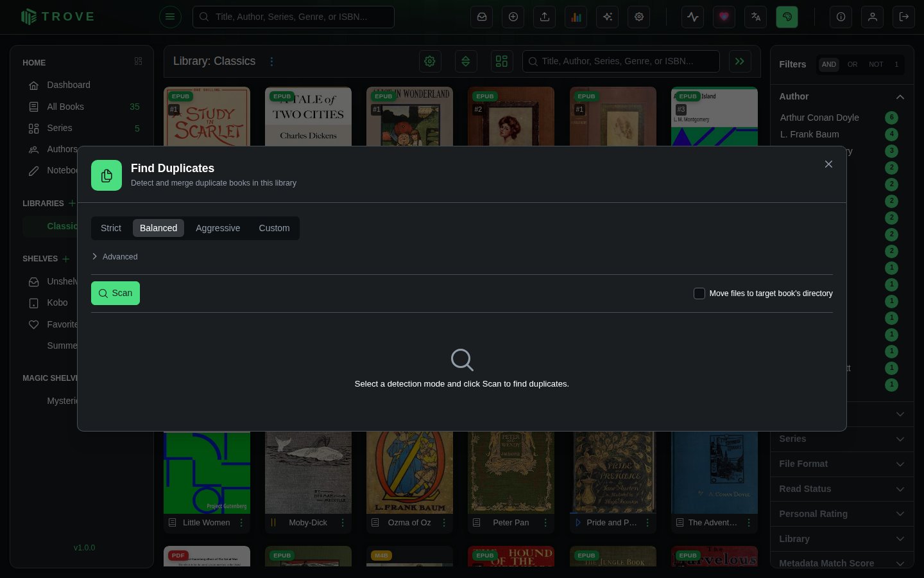This screenshot has height=578, width=924.
Task: Open the Library Classics three-dot menu
Action: [x=271, y=62]
